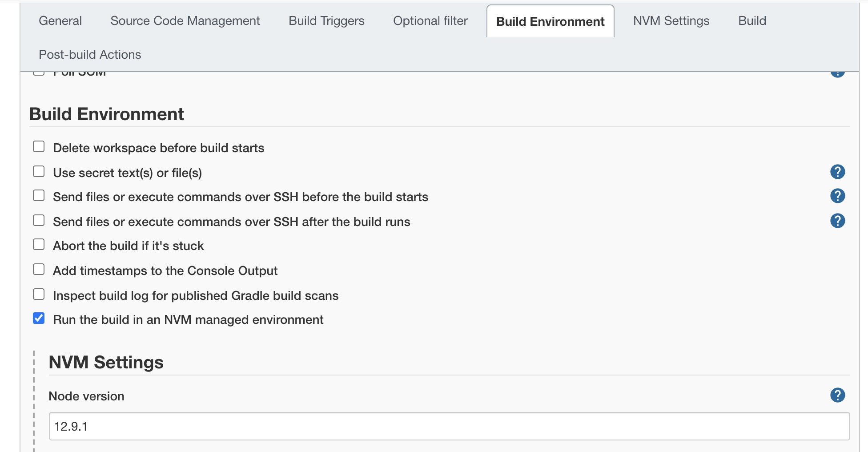Image resolution: width=868 pixels, height=452 pixels.
Task: Click the Node version input field
Action: click(x=449, y=426)
